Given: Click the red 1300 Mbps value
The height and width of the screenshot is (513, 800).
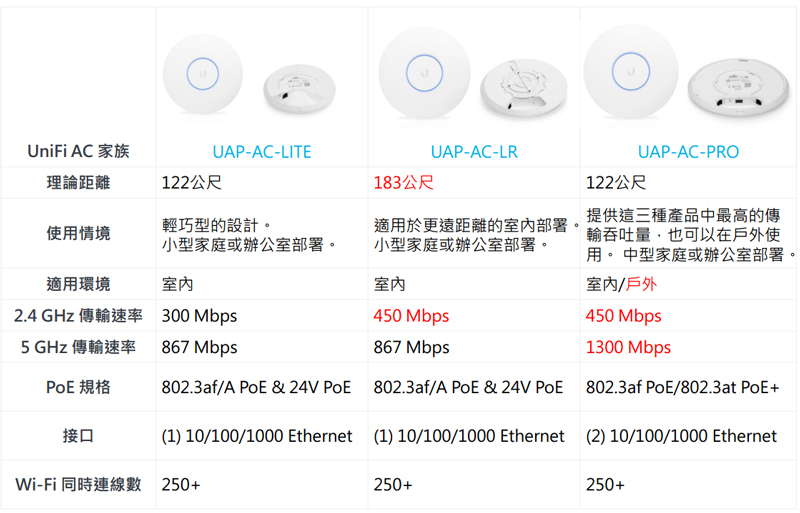Looking at the screenshot, I should [x=628, y=348].
